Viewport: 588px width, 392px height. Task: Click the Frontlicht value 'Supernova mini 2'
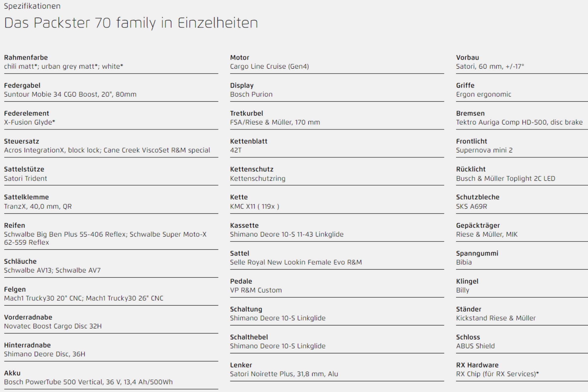point(484,150)
